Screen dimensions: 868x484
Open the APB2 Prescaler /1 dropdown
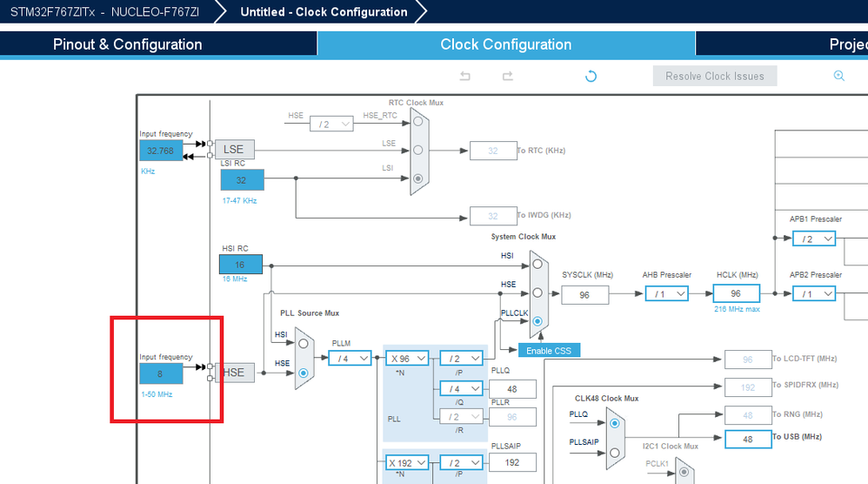[814, 293]
